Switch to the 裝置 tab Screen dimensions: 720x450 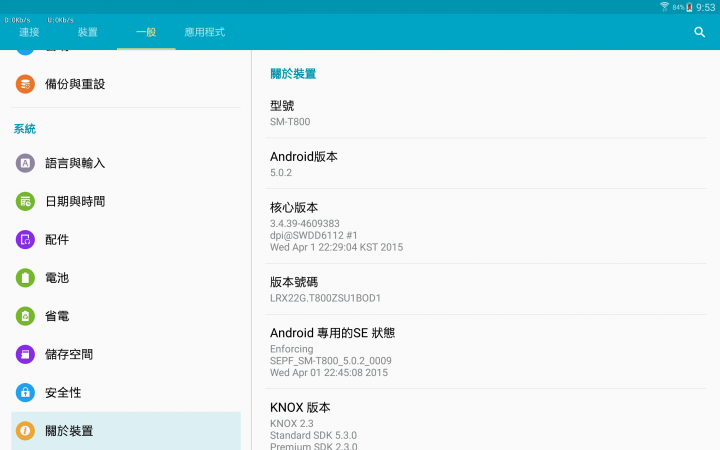[x=87, y=32]
